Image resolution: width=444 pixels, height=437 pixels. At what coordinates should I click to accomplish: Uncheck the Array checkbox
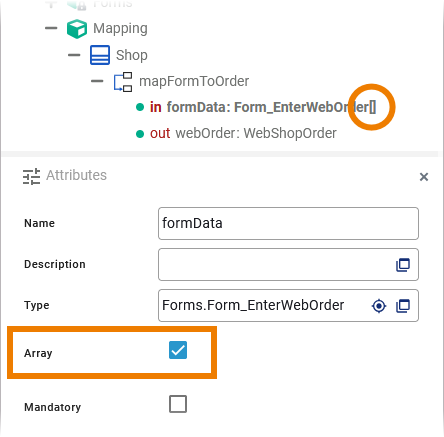(x=178, y=350)
